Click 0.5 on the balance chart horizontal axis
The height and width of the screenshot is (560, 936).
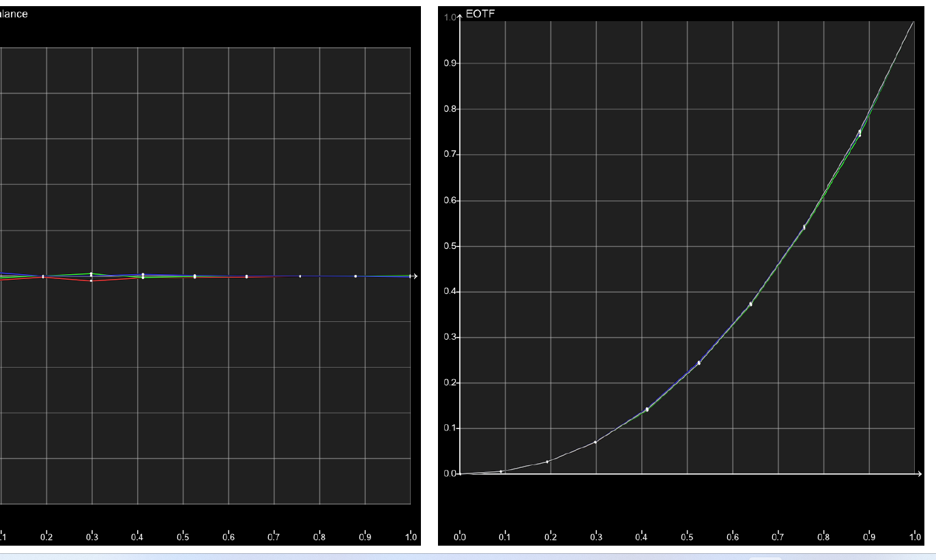point(183,537)
